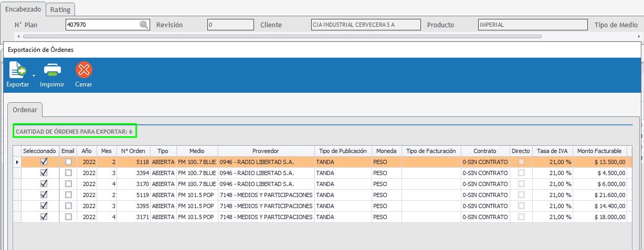
Task: Check Email box for order 5119
Action: click(68, 195)
